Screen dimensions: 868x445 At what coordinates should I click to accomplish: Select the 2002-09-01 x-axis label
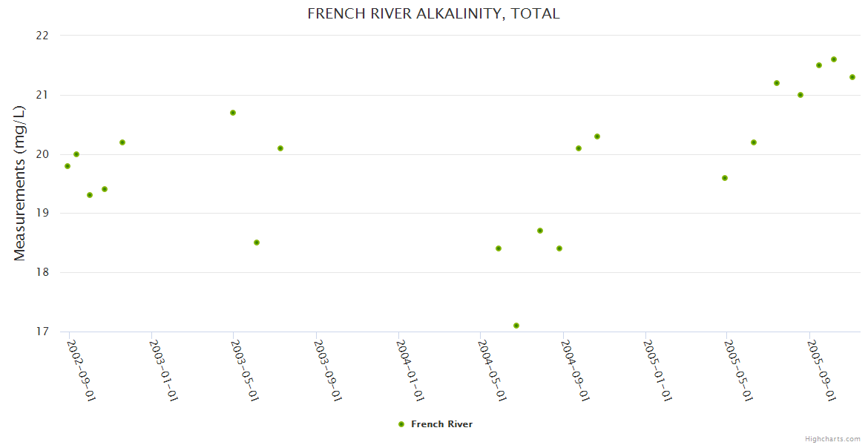pos(80,369)
